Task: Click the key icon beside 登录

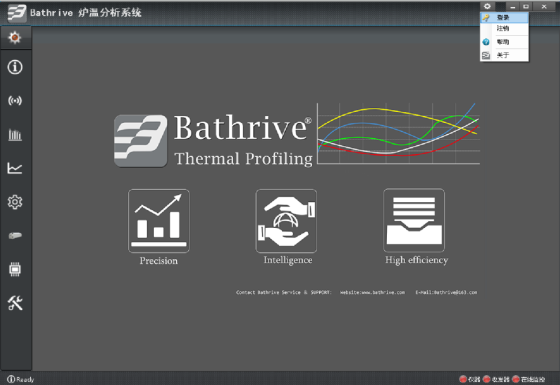Action: (486, 18)
